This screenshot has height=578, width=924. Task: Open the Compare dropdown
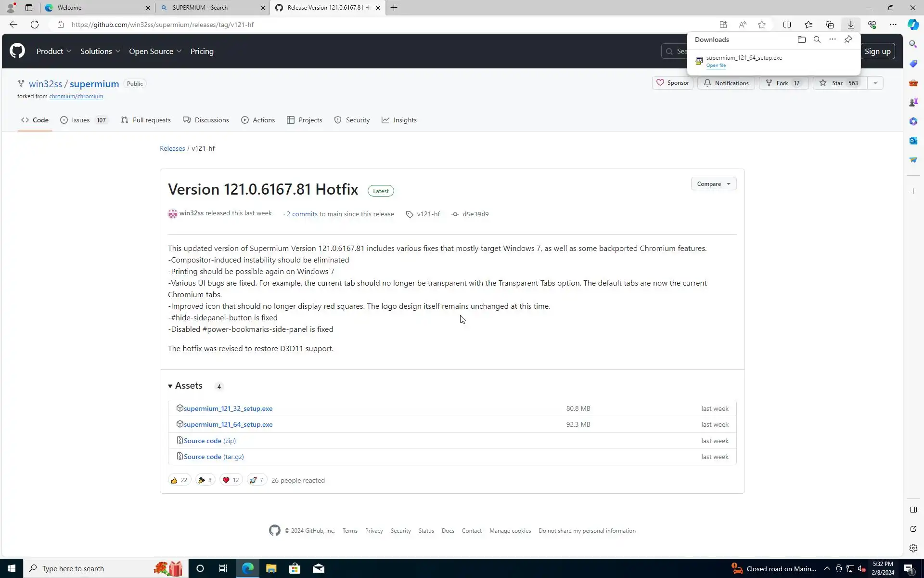click(713, 184)
